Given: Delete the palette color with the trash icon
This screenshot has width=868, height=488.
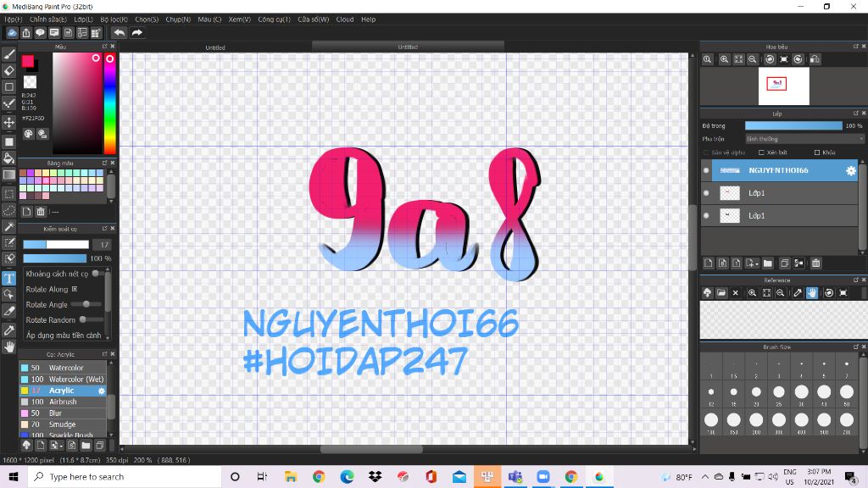Looking at the screenshot, I should [41, 211].
